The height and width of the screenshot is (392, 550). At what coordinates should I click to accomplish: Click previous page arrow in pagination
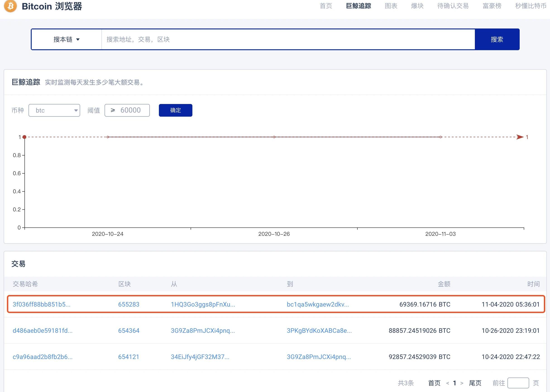(447, 383)
